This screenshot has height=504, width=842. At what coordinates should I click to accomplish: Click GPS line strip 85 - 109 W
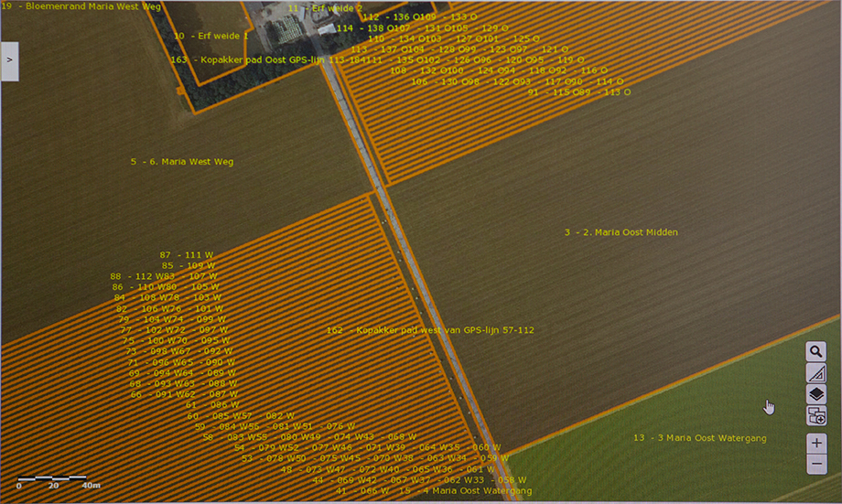click(x=189, y=266)
